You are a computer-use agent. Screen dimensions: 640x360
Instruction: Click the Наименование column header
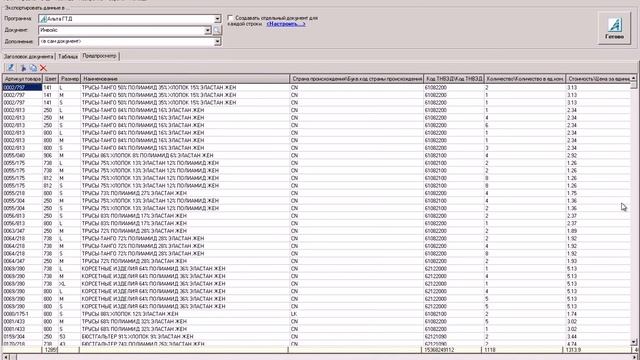click(x=185, y=79)
